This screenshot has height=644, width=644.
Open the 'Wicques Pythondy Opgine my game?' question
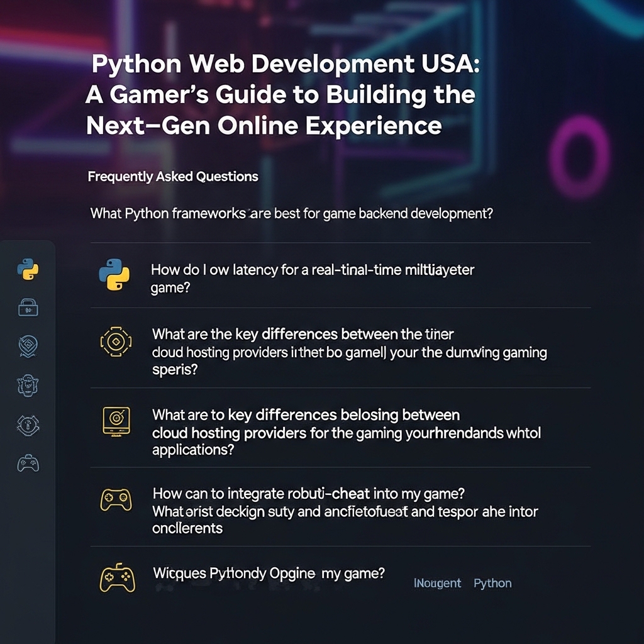(269, 574)
